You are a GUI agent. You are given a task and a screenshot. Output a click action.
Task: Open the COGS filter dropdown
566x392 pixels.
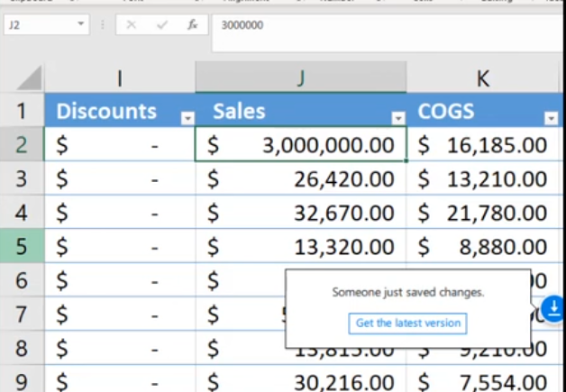551,118
